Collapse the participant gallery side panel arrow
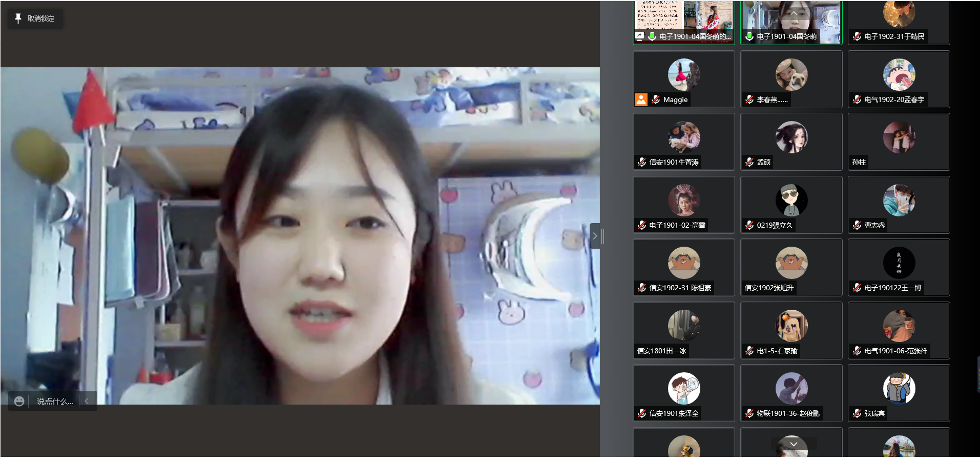This screenshot has height=460, width=980. point(595,236)
